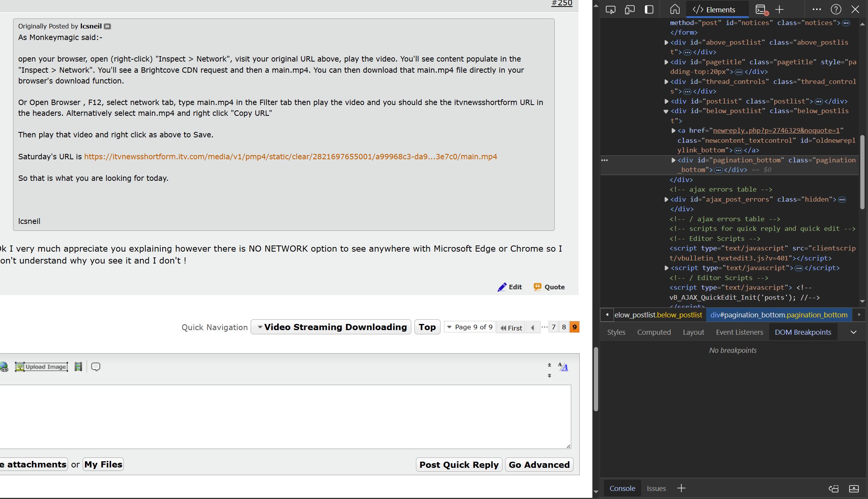This screenshot has height=499, width=868.
Task: Expand the pagetitle div node
Action: [x=666, y=62]
